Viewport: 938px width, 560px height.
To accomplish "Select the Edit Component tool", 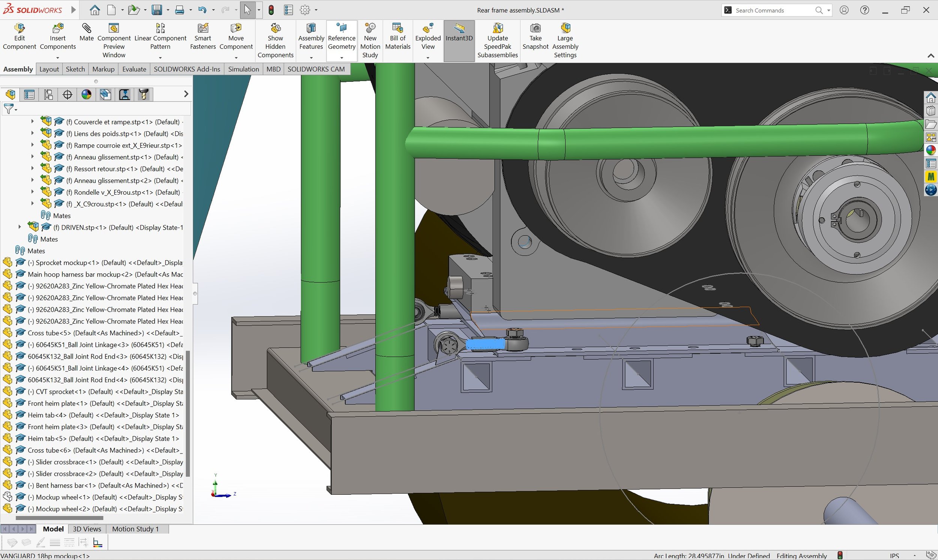I will pyautogui.click(x=19, y=37).
